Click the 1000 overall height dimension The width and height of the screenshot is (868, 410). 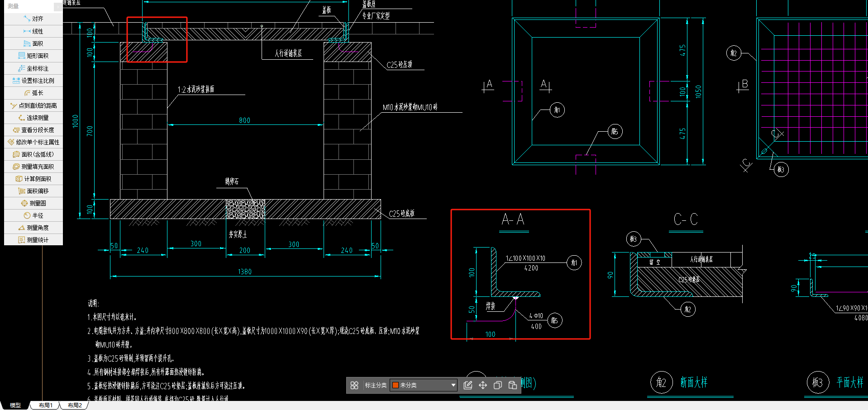[76, 121]
